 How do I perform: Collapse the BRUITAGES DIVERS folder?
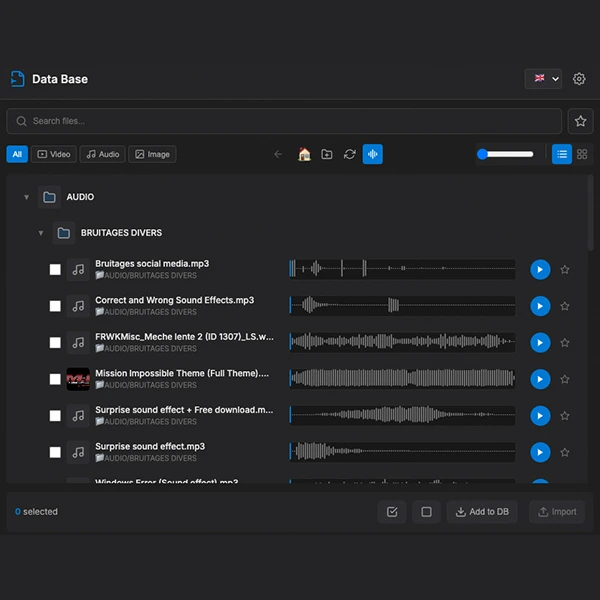[41, 233]
